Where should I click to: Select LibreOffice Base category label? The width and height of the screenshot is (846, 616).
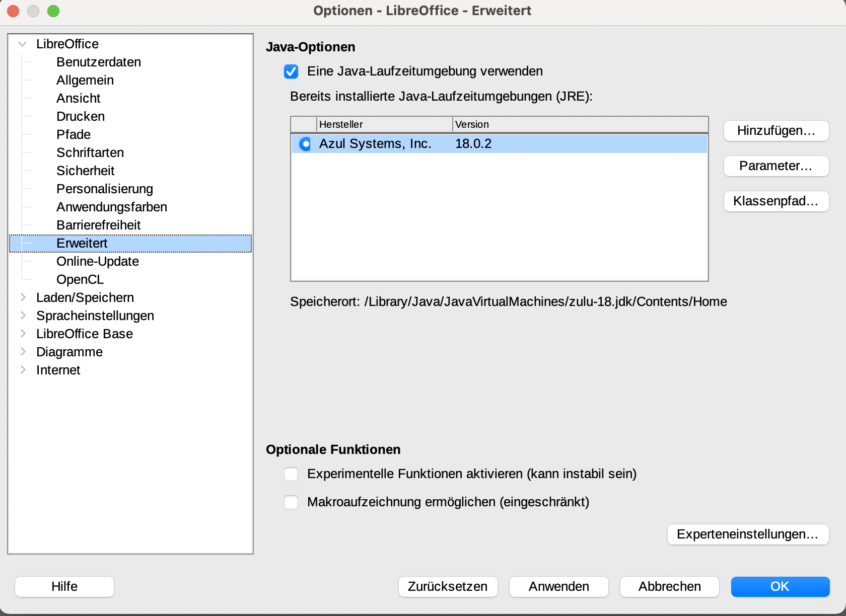[85, 334]
